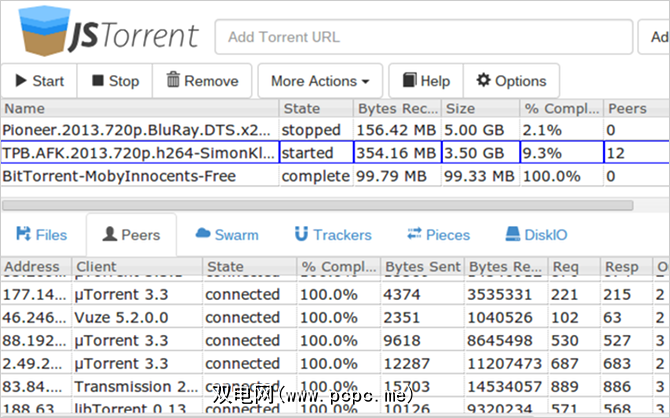Viewport: 670px width, 418px height.
Task: Sort peers by Address column header
Action: 36,267
